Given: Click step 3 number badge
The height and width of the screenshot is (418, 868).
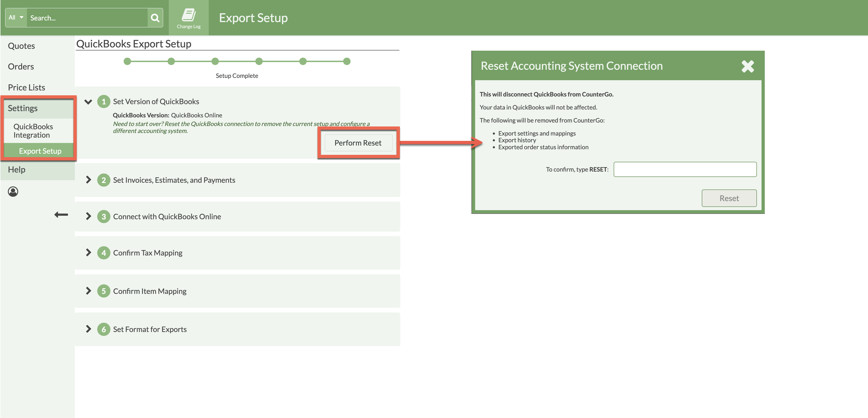Looking at the screenshot, I should tap(104, 216).
